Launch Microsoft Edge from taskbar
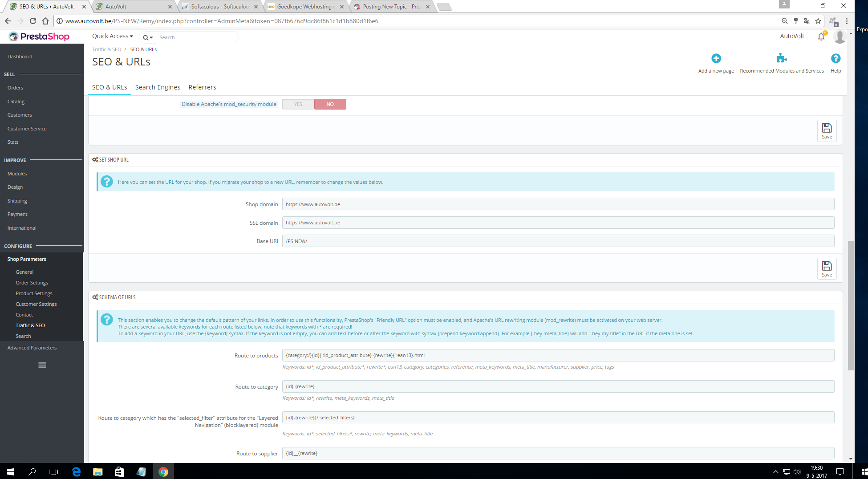 (x=76, y=471)
